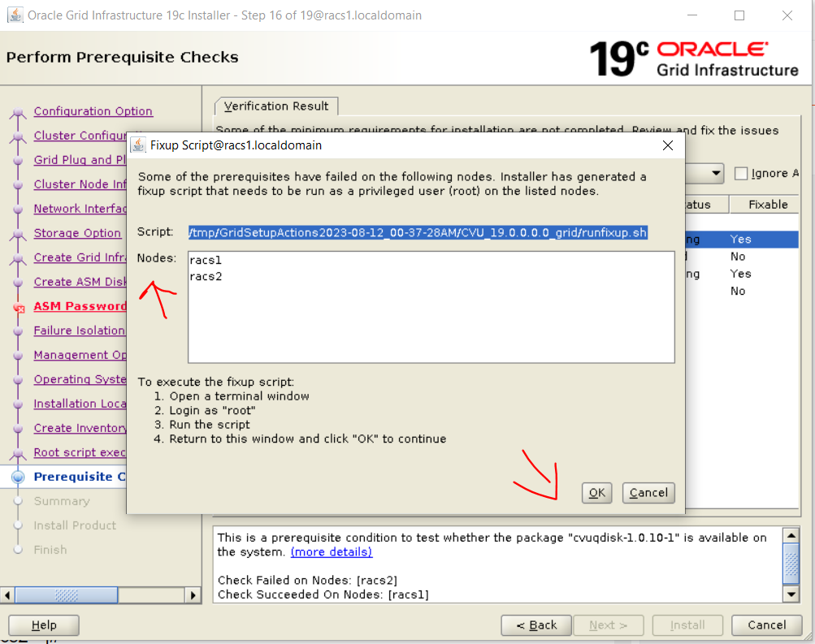This screenshot has width=815, height=644.
Task: Open the Failure Isolation step
Action: coord(80,331)
